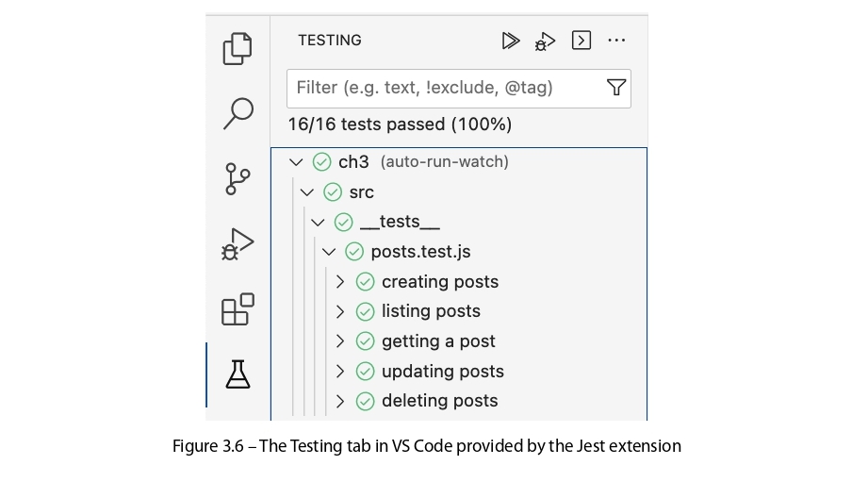Open the Run and Debug view

pyautogui.click(x=237, y=243)
